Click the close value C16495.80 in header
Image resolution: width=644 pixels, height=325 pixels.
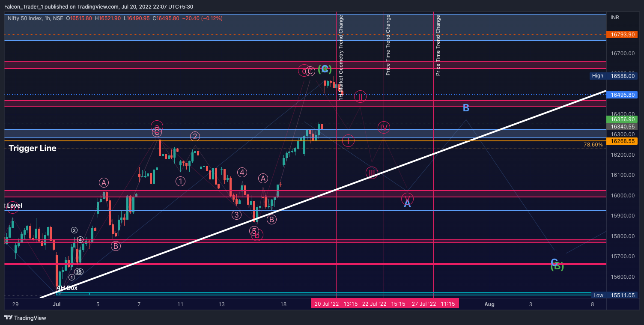coord(165,18)
